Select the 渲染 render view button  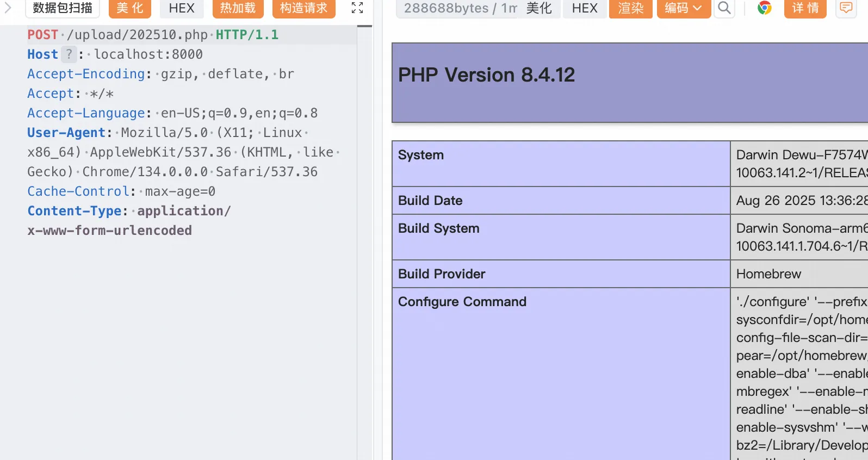click(x=630, y=8)
